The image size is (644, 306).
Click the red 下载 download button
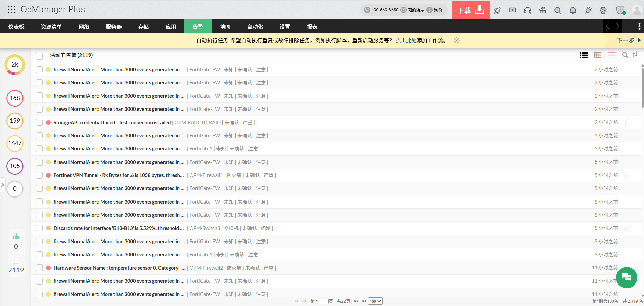(x=470, y=10)
